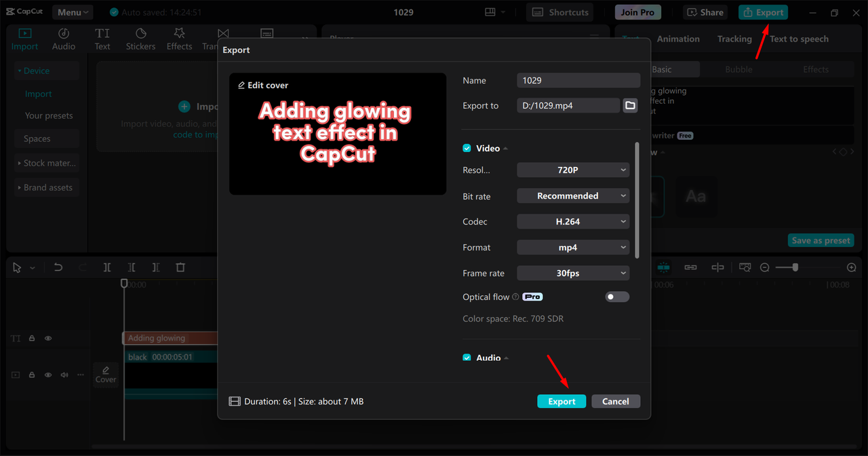Click the Edit cover pencil label
This screenshot has height=456, width=868.
coord(263,85)
